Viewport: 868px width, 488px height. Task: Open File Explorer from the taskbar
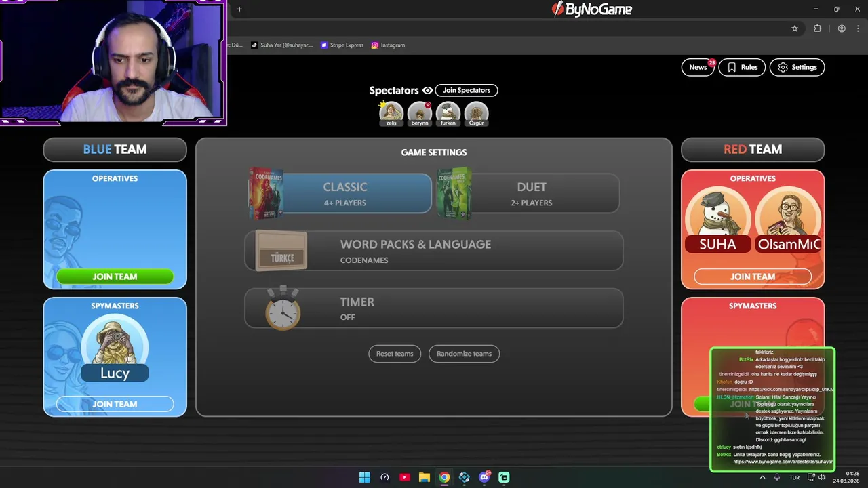pyautogui.click(x=424, y=477)
